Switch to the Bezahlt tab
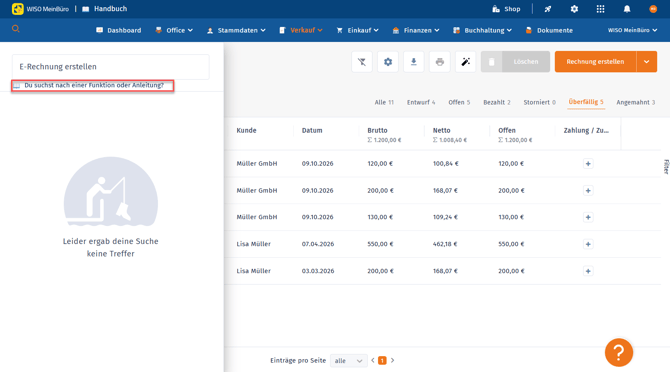The width and height of the screenshot is (670, 372). point(497,103)
